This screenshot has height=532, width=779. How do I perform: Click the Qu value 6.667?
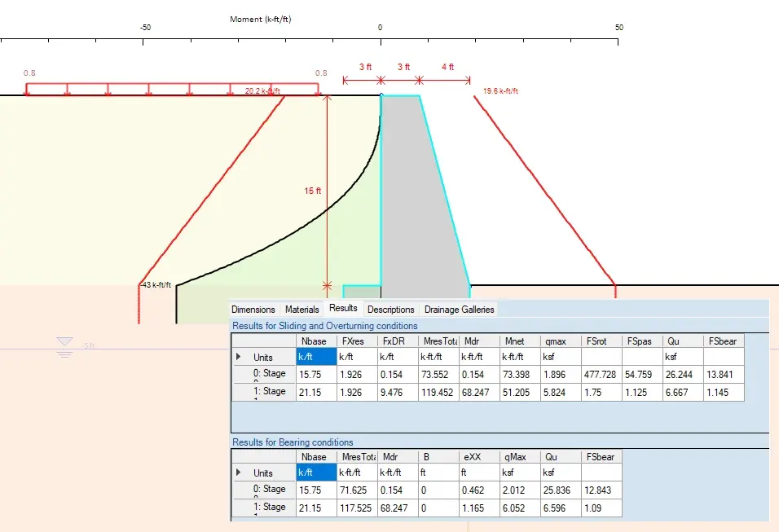(x=683, y=392)
